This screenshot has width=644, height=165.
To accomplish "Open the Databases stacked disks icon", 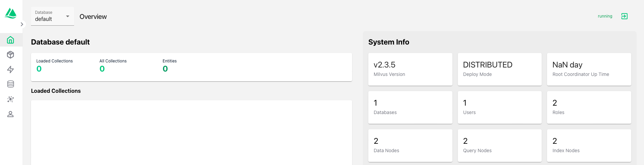I will [x=10, y=84].
